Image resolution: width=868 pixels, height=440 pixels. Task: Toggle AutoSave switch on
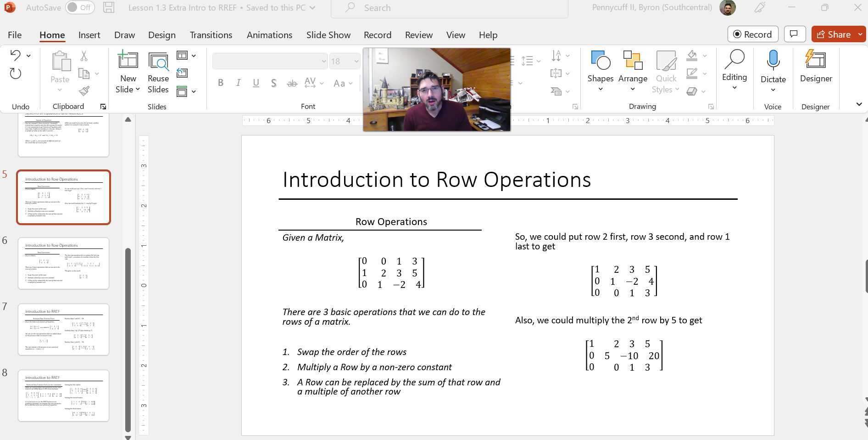point(79,8)
